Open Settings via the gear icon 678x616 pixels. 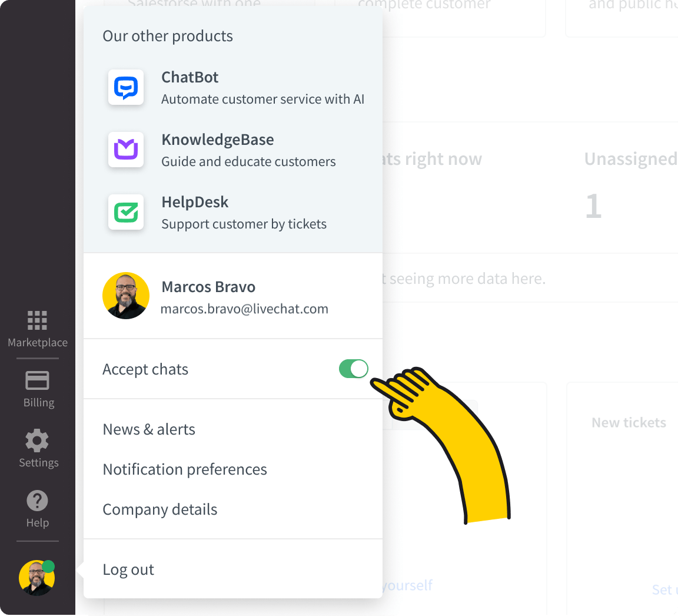[x=37, y=441]
